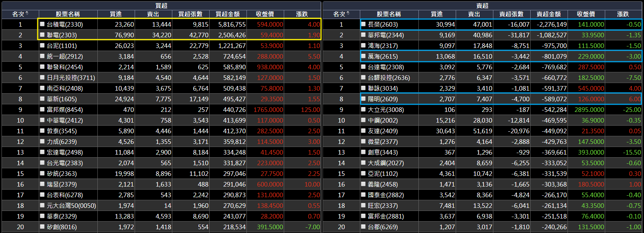Select change value 125.00 for 富邦媒
Viewport: 644px width, 233px height.
(x=310, y=110)
